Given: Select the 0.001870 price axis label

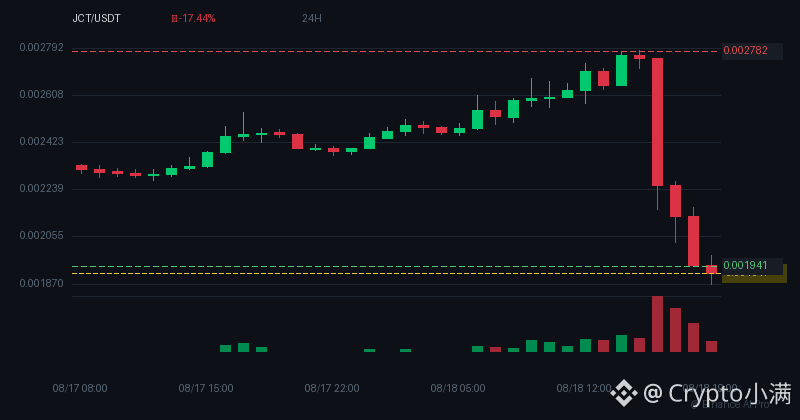Looking at the screenshot, I should (42, 283).
